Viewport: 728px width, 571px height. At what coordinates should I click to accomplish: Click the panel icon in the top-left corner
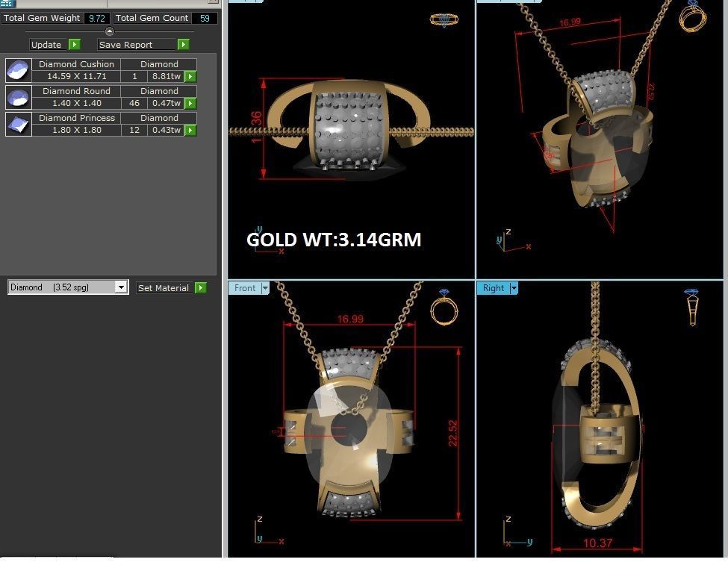(7, 3)
